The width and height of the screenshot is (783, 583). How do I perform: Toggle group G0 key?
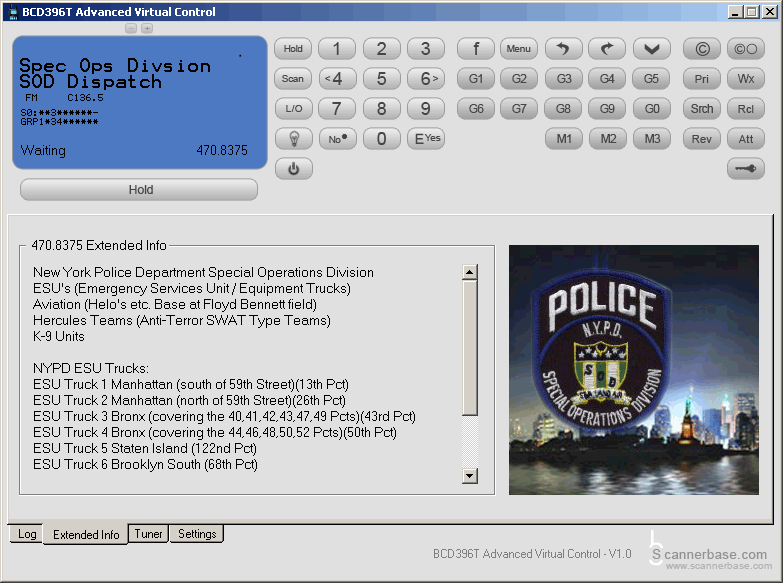[652, 108]
